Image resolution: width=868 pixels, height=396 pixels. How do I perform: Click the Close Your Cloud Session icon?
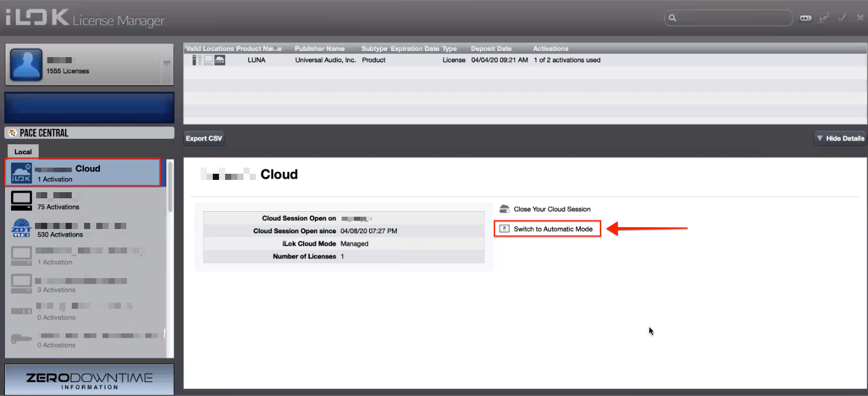(504, 209)
